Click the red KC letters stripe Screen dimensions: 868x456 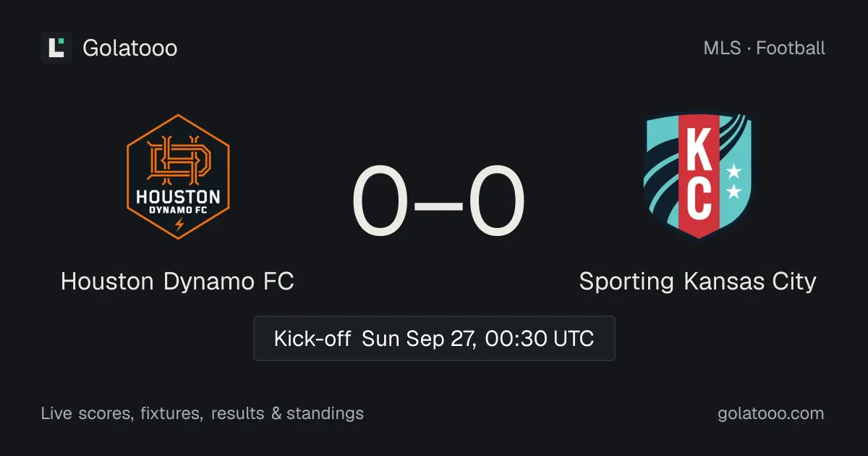point(698,177)
